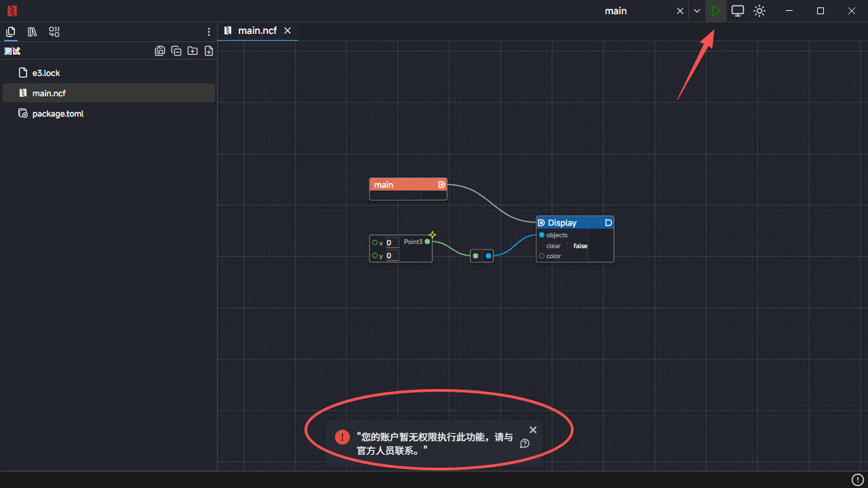
Task: Open the display monitor view icon
Action: 738,11
